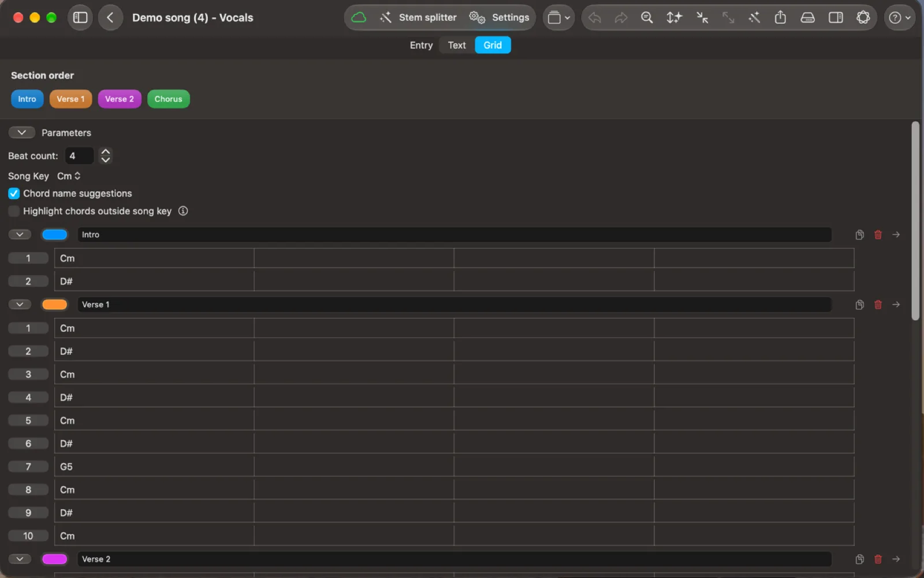Click the Intro section name field
Image resolution: width=924 pixels, height=578 pixels.
(454, 235)
